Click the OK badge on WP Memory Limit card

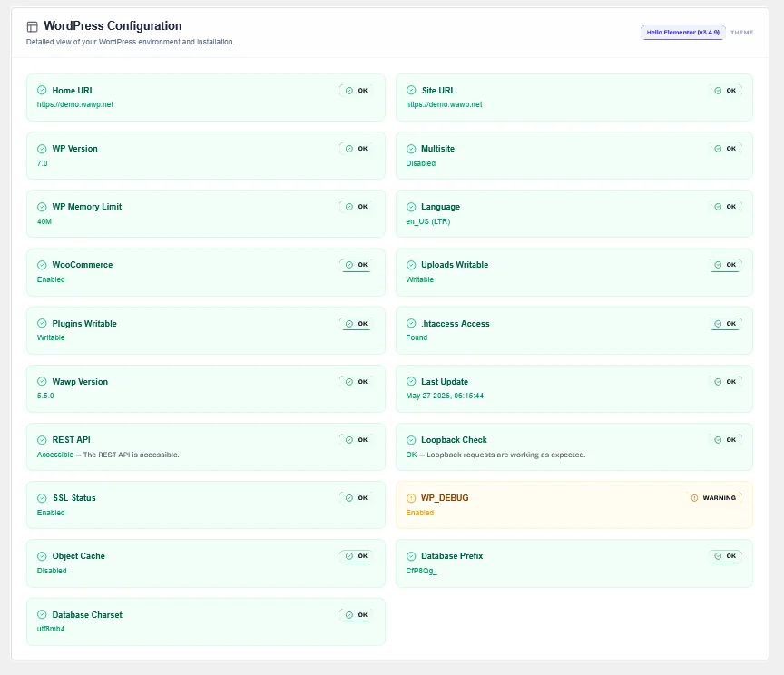tap(356, 207)
